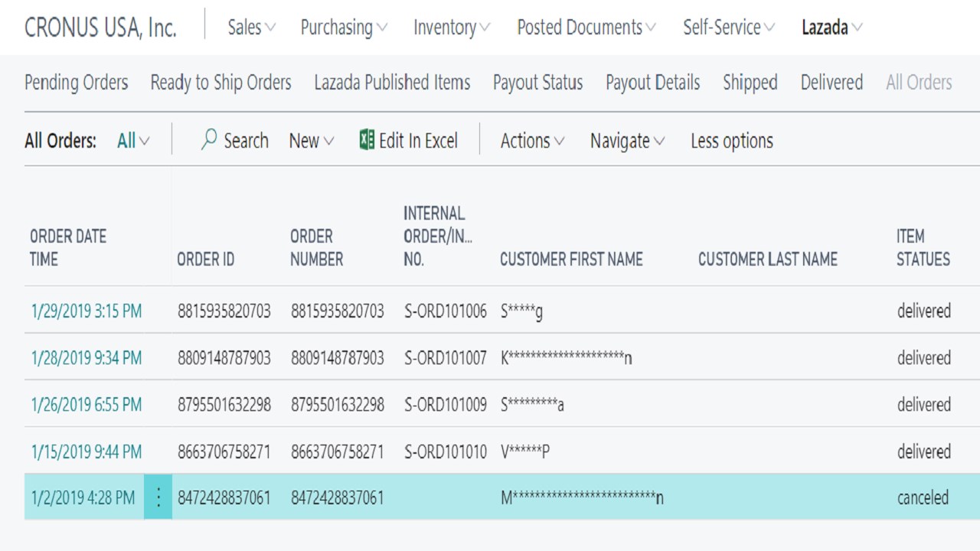The image size is (980, 551).
Task: Open Lazada Published Items page
Action: click(x=392, y=83)
